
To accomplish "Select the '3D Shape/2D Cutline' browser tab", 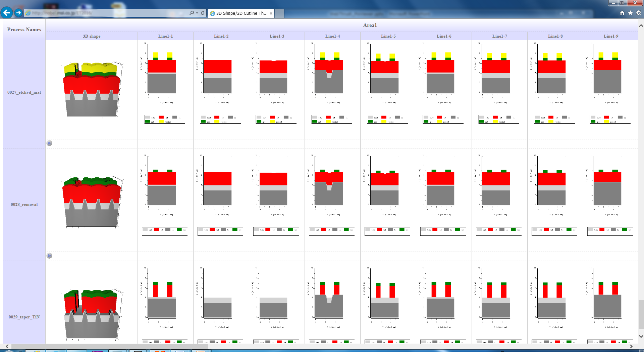I will coord(241,13).
